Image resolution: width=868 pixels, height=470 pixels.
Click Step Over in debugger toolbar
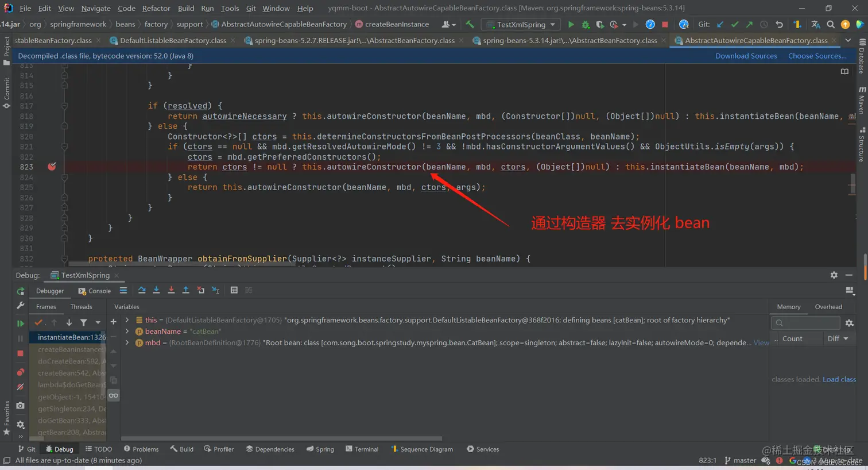142,290
